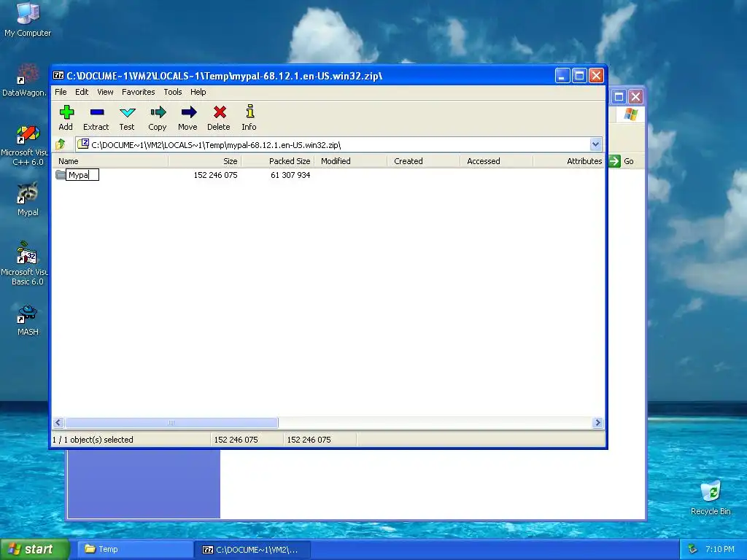The height and width of the screenshot is (560, 747).
Task: Open the Favorites menu
Action: pos(138,92)
